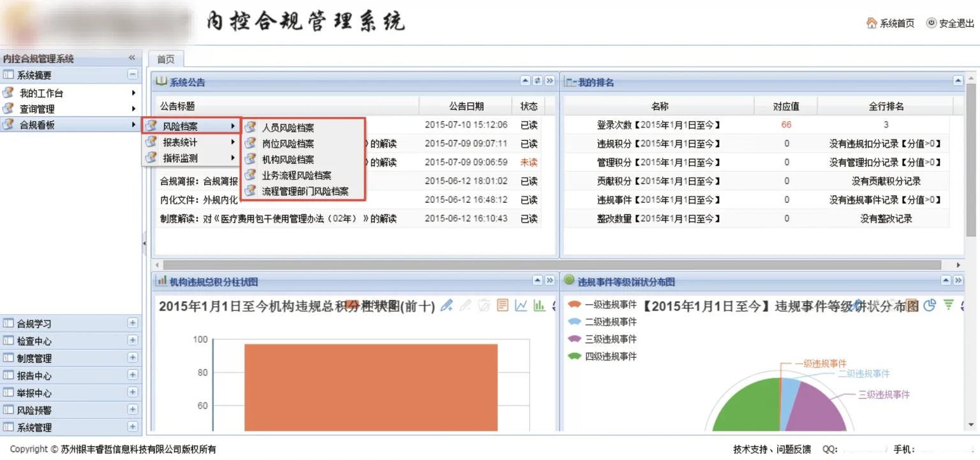This screenshot has width=980, height=460.
Task: Collapse the 系统摘要 section
Action: [133, 75]
